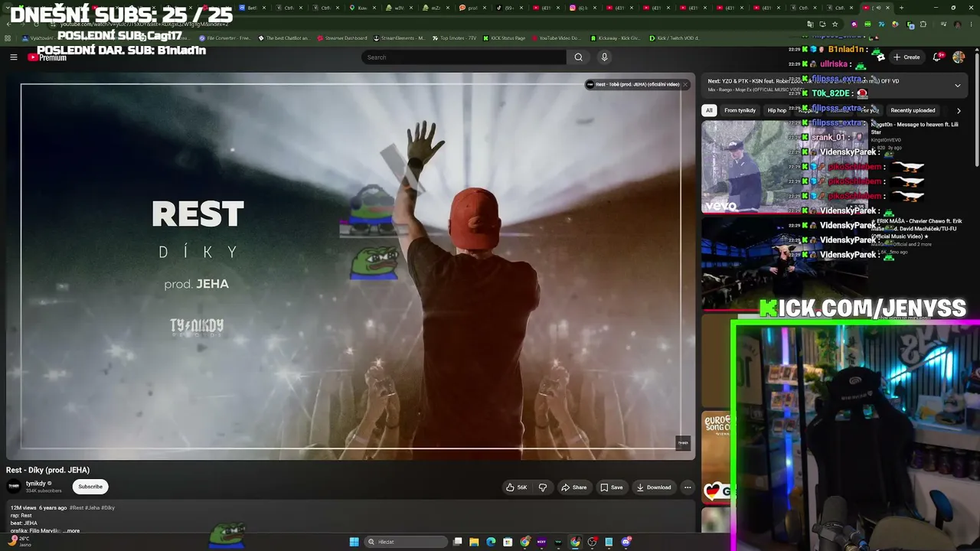The height and width of the screenshot is (551, 980).
Task: Save the video to a playlist
Action: coord(611,487)
